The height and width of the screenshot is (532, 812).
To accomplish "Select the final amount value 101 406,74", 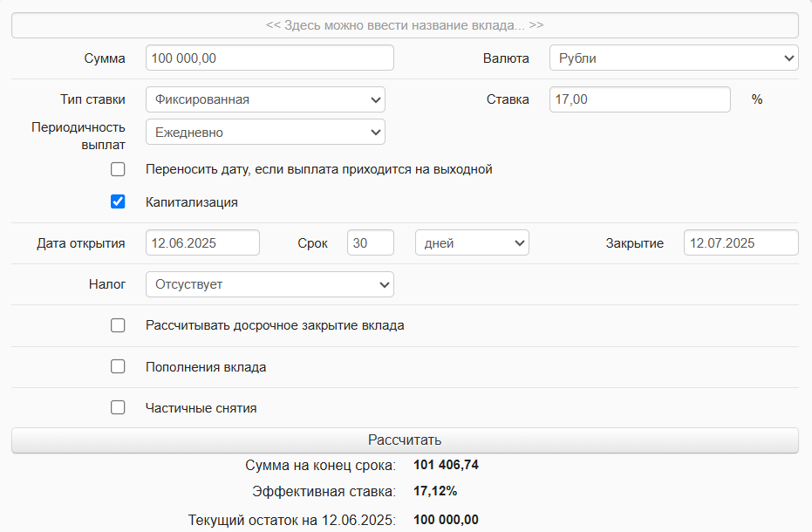I will [x=446, y=465].
